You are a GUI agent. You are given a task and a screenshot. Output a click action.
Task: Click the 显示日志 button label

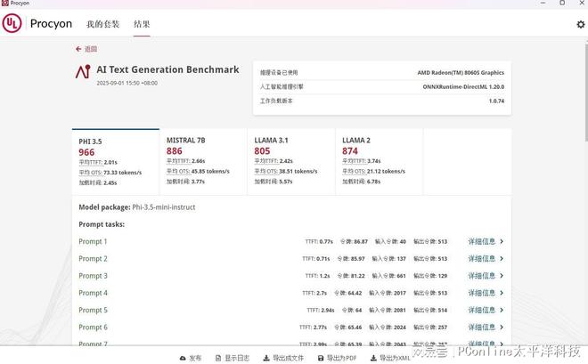point(237,359)
